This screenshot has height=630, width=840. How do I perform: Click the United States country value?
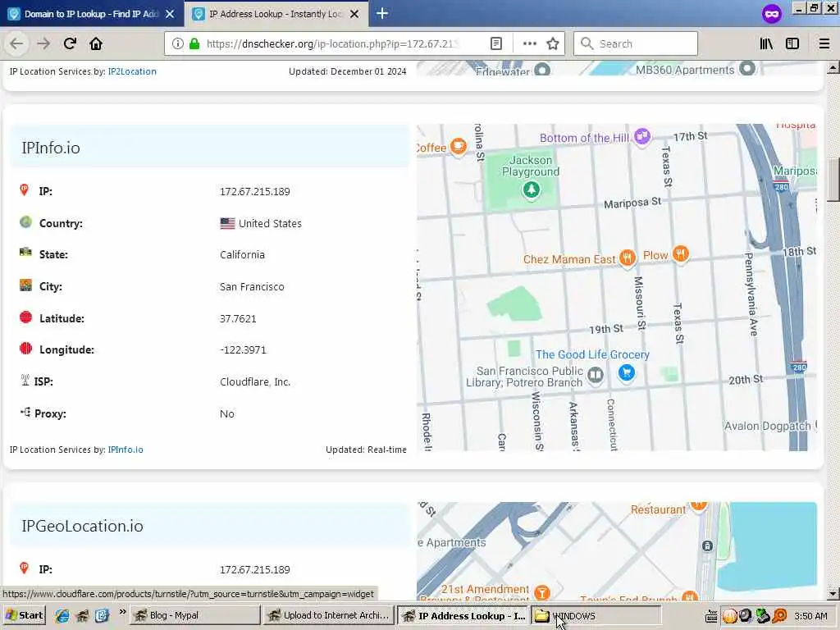click(261, 223)
